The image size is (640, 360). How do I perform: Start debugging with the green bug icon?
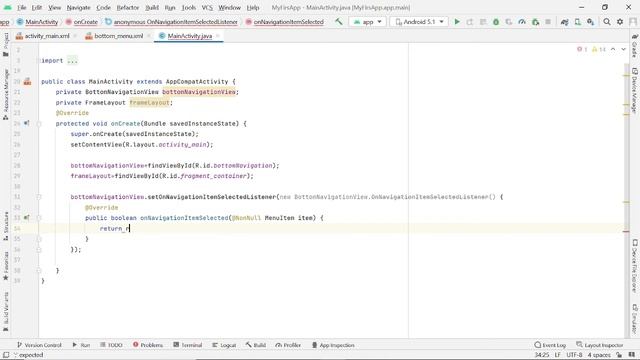click(x=496, y=22)
